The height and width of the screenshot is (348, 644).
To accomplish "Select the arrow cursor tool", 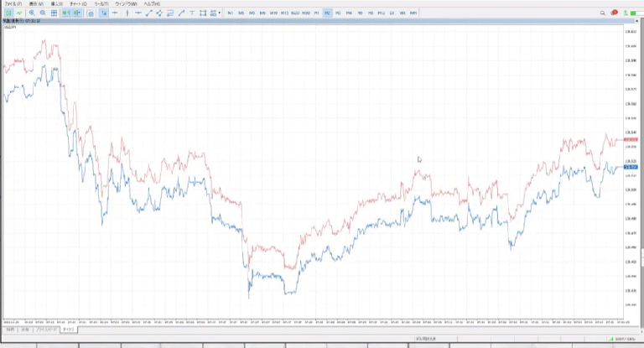I will coord(104,13).
